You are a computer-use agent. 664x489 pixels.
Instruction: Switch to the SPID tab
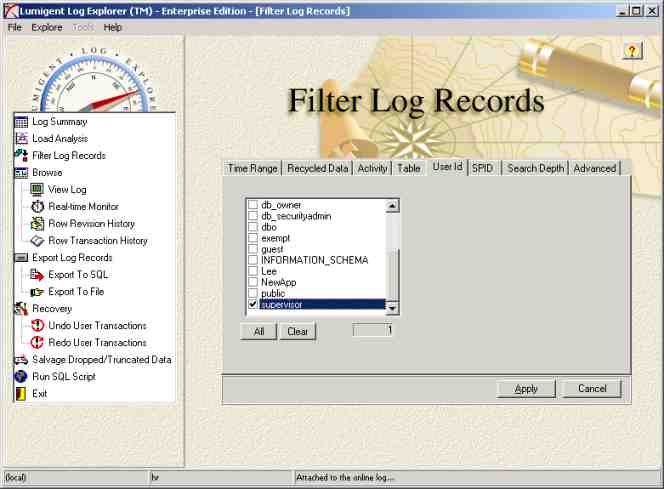point(483,169)
